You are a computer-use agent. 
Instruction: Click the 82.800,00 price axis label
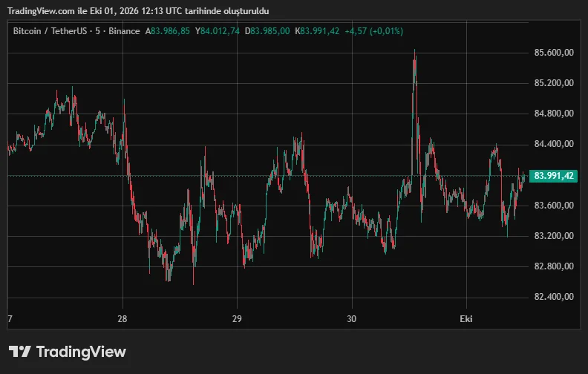pos(554,266)
